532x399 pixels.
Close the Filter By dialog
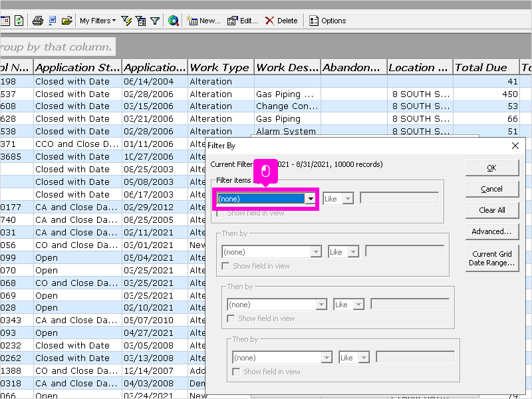(x=515, y=146)
